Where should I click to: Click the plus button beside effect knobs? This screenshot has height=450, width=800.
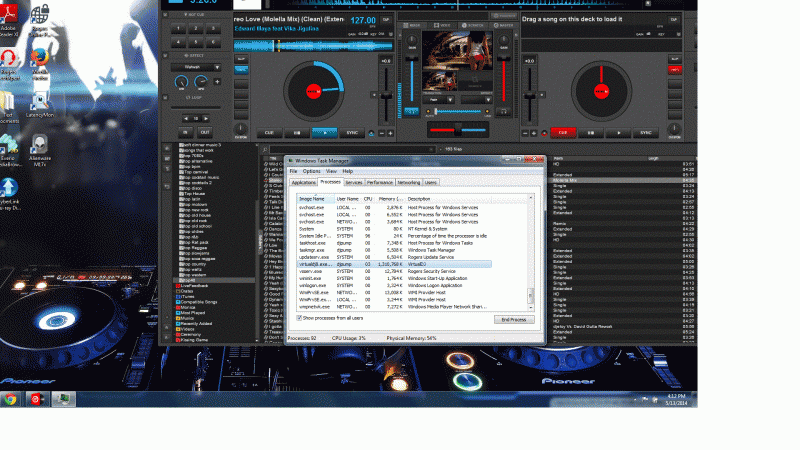pos(217,82)
